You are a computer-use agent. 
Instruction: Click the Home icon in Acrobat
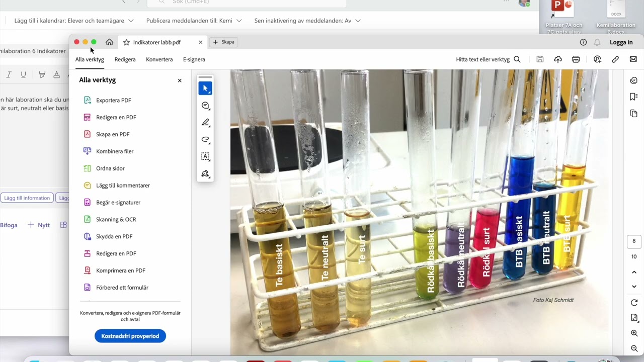pyautogui.click(x=109, y=42)
